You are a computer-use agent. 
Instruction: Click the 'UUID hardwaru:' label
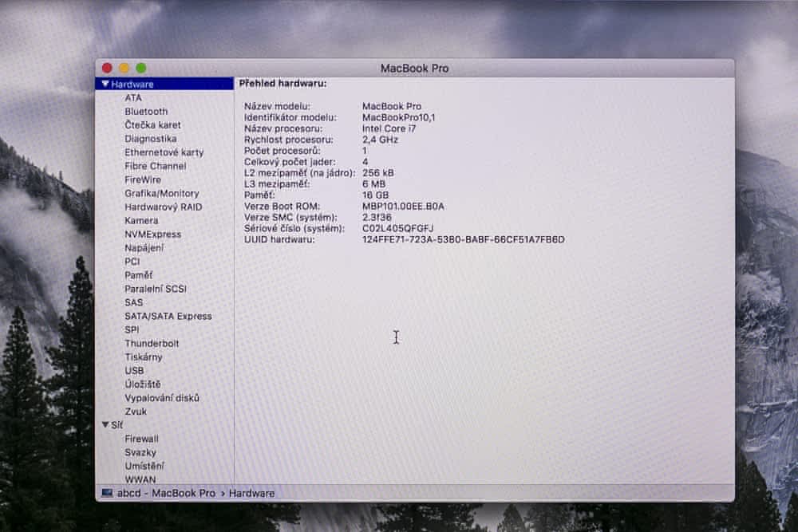tap(279, 239)
